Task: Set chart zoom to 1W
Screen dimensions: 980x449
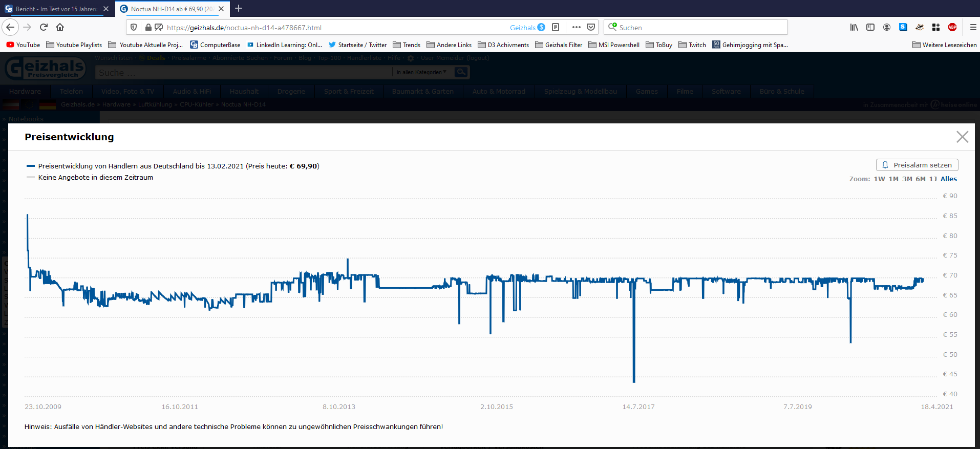Action: pyautogui.click(x=879, y=179)
